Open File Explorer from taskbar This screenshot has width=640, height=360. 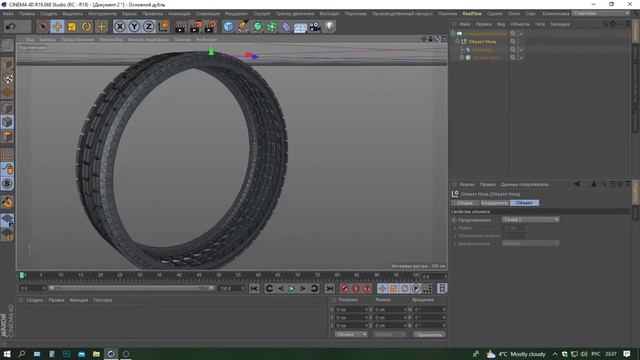(96, 354)
